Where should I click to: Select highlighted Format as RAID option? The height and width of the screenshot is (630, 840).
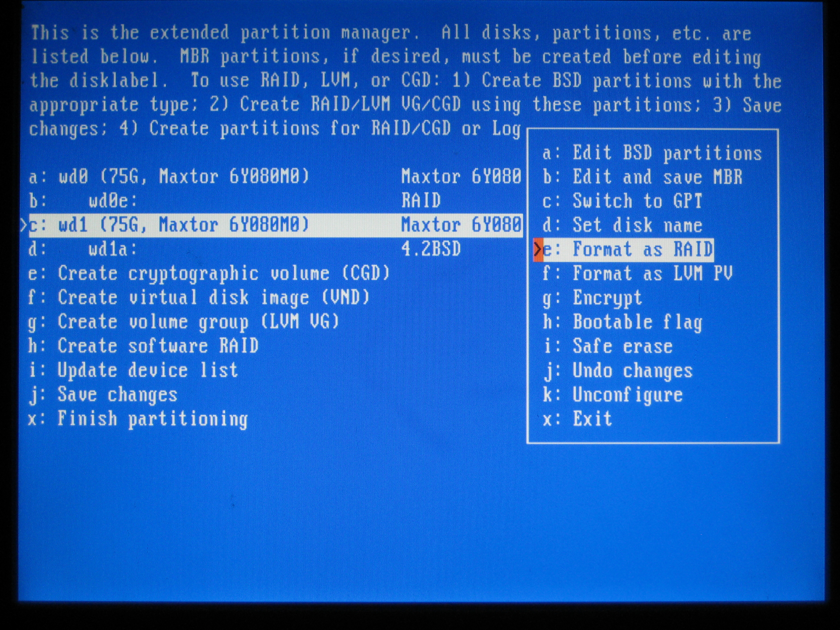pyautogui.click(x=624, y=249)
